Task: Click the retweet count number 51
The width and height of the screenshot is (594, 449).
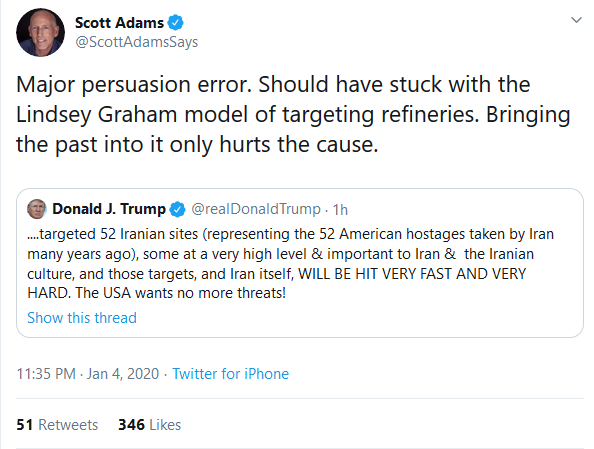Action: (24, 425)
